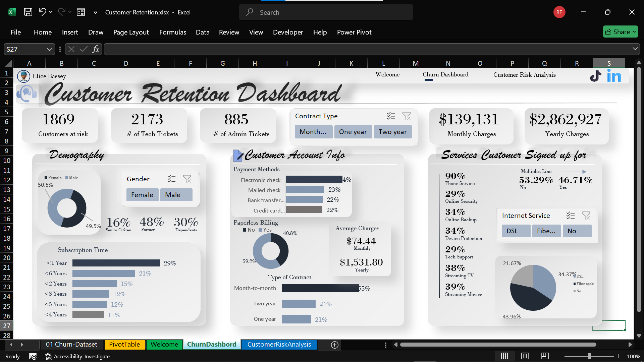Click the 100% zoom level
Image resolution: width=644 pixels, height=362 pixels.
(x=633, y=356)
